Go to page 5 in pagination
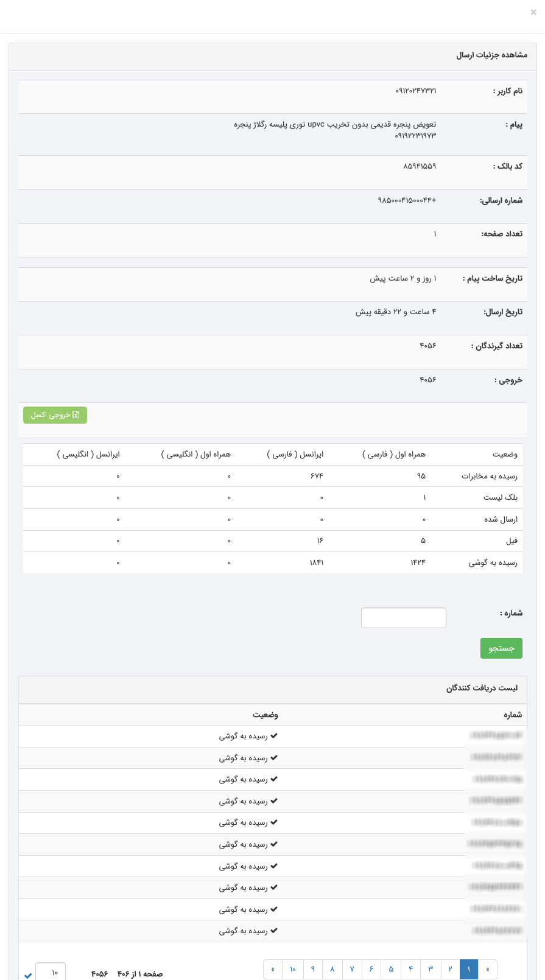Screen dimensions: 545x980 [x=391, y=969]
